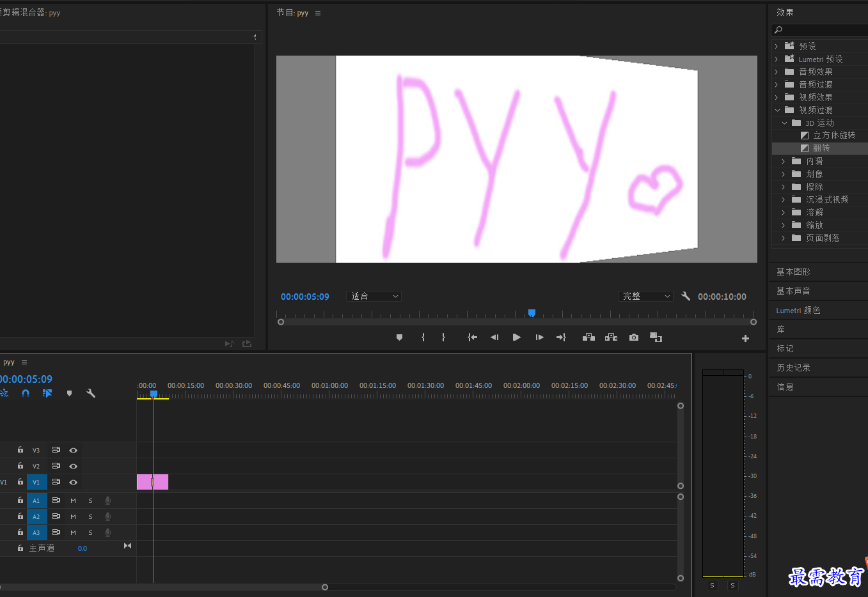The width and height of the screenshot is (868, 597).
Task: Open the 基本声音 panel
Action: (x=793, y=291)
